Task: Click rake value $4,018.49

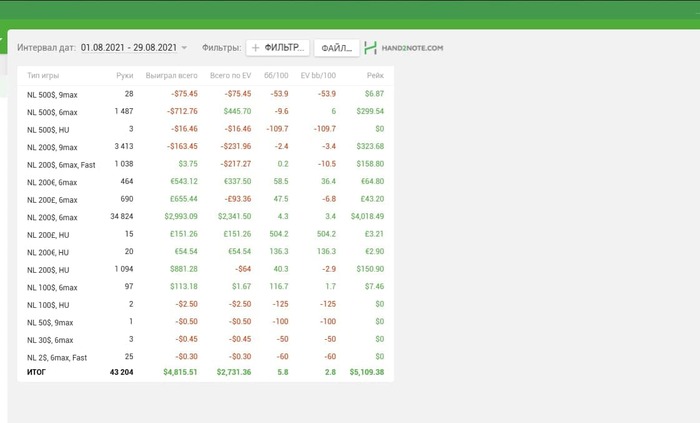Action: click(367, 216)
